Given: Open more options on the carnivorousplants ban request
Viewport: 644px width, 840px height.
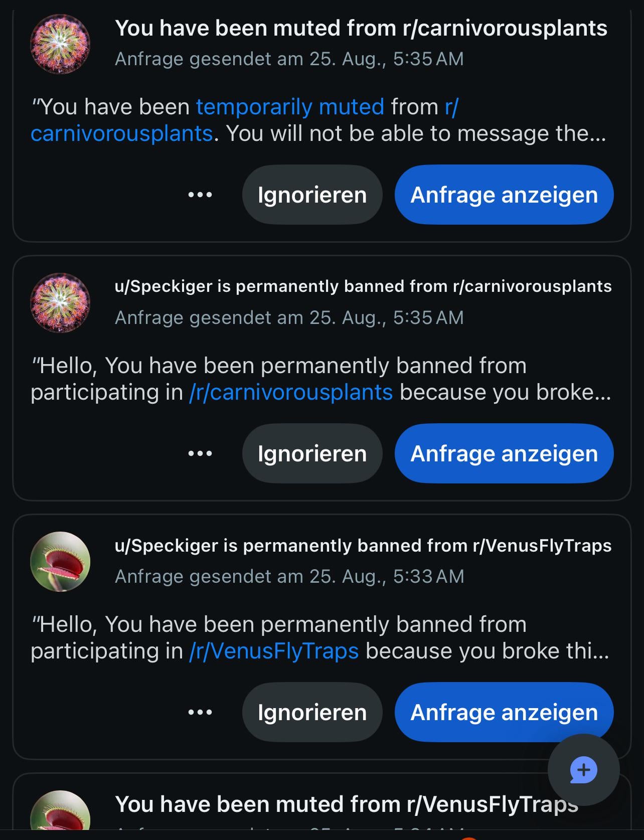Looking at the screenshot, I should click(x=200, y=453).
